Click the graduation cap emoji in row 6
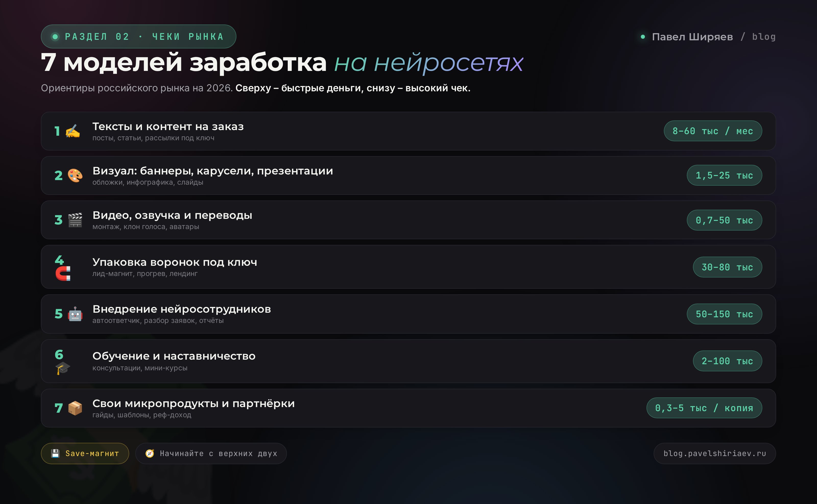This screenshot has width=817, height=504. coord(63,368)
